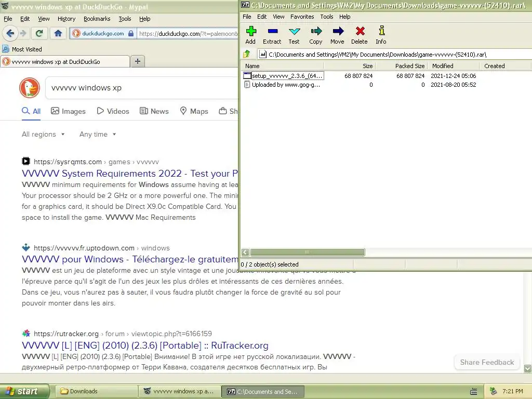This screenshot has height=399, width=532.
Task: Click the 7-Zip Test toolbar icon
Action: tap(294, 32)
